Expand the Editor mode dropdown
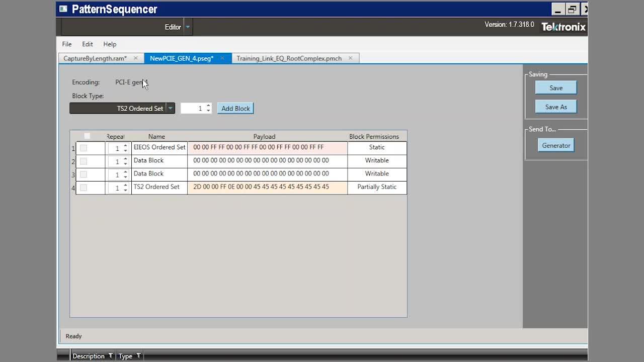This screenshot has height=362, width=644. tap(188, 27)
